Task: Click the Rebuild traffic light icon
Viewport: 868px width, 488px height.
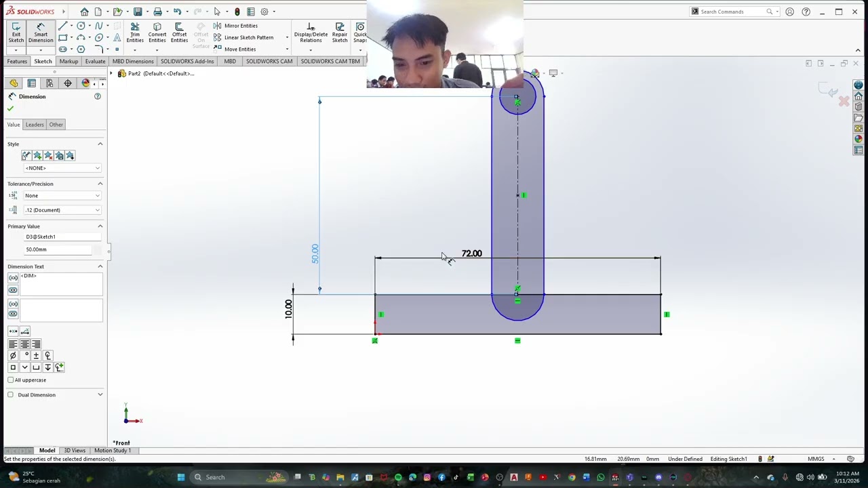Action: pyautogui.click(x=237, y=12)
